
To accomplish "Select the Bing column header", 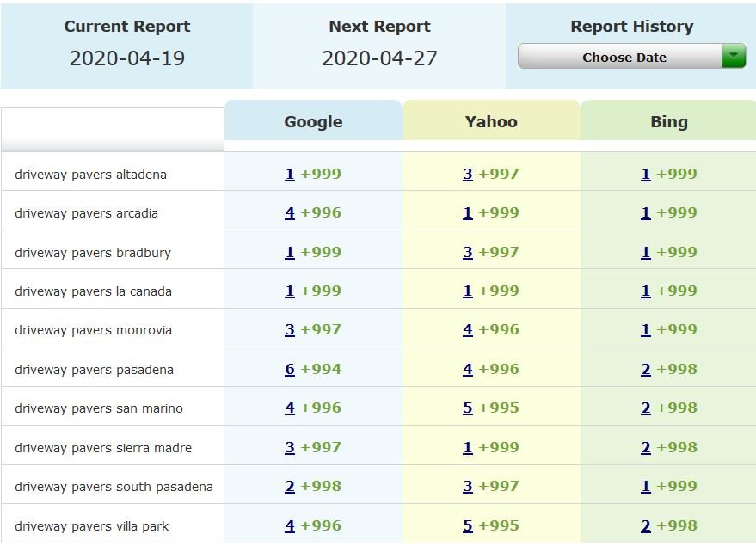I will 669,121.
